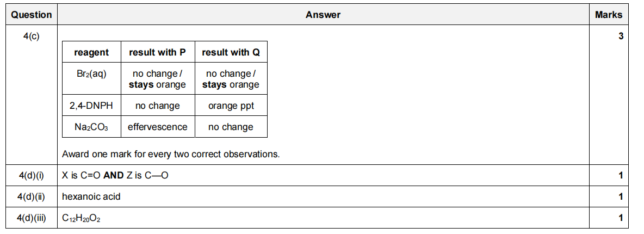
Task: Select the 4(d)(i) question number cell
Action: click(33, 175)
